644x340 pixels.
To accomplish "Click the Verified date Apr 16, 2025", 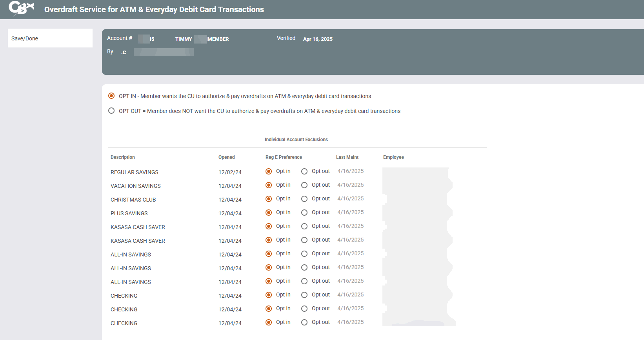I will (x=318, y=39).
